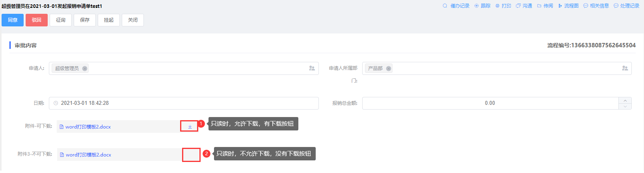Open the 流程图 flowchart view
Image resolution: width=644 pixels, height=173 pixels.
568,6
